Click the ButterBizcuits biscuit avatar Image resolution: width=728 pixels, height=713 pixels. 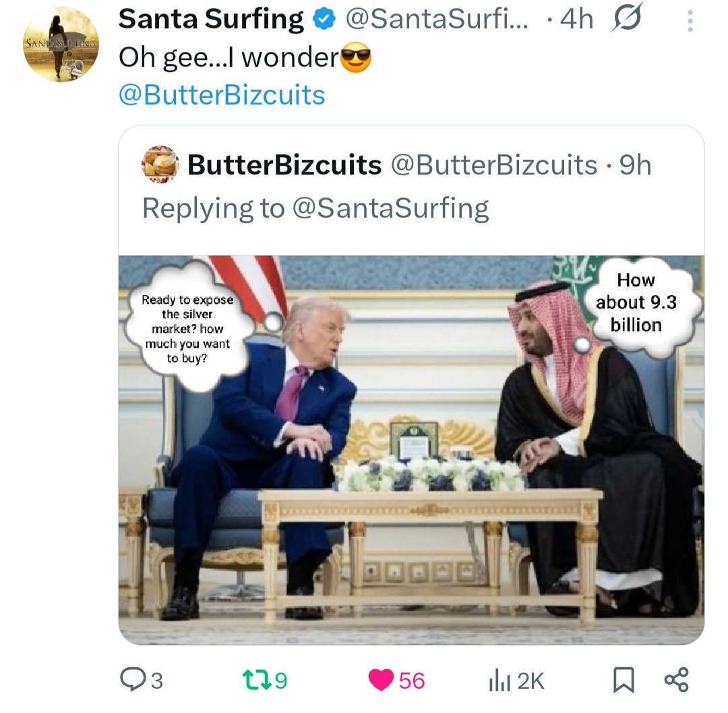pyautogui.click(x=160, y=165)
